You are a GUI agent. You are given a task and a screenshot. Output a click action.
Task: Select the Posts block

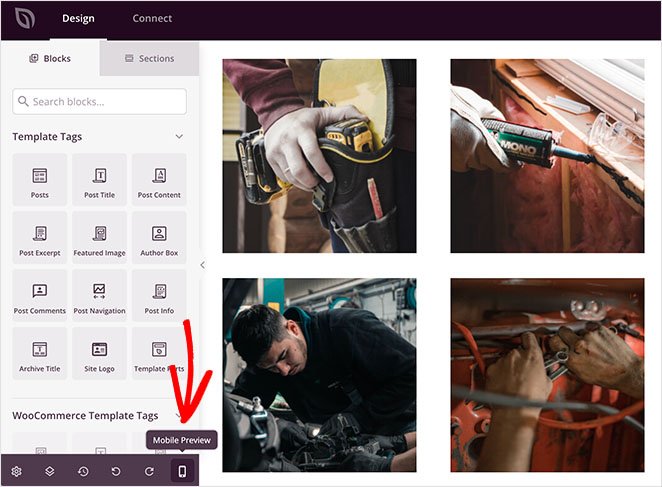[x=40, y=180]
